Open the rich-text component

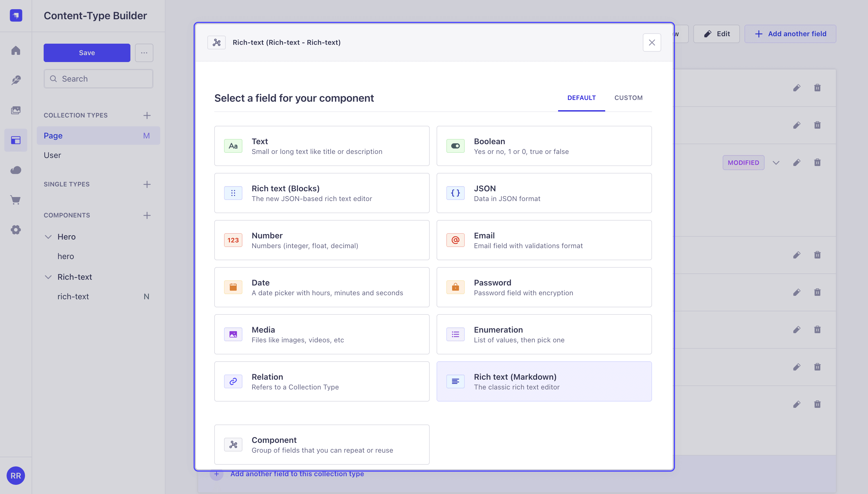[x=73, y=296]
